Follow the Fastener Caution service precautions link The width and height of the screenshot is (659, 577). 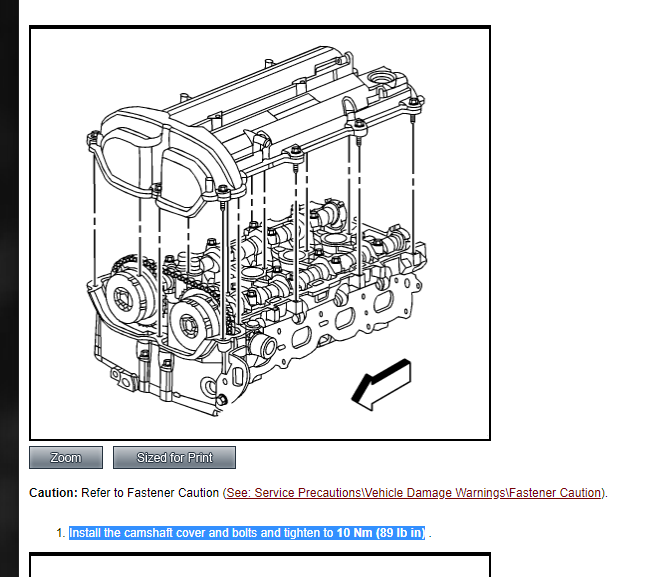(414, 493)
